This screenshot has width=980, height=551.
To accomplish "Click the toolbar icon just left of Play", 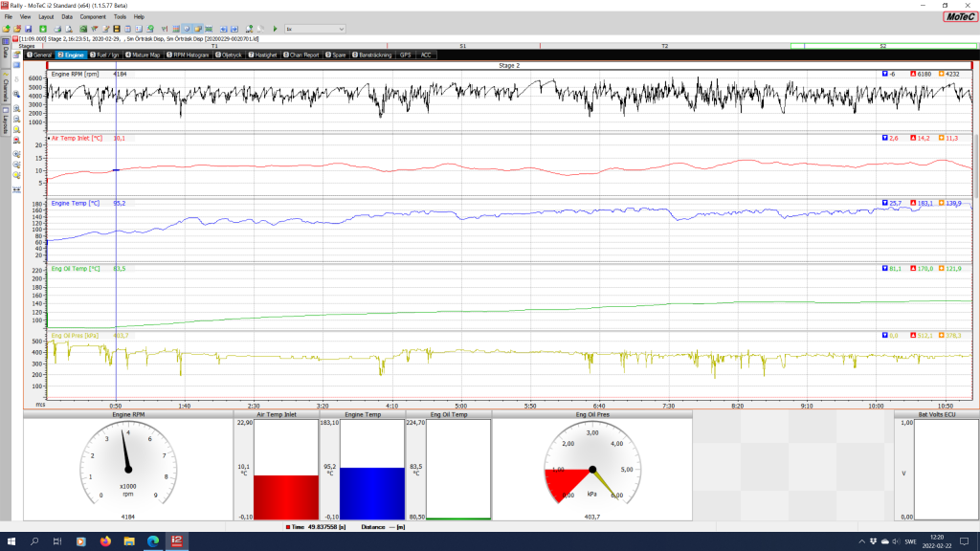I will click(x=260, y=29).
